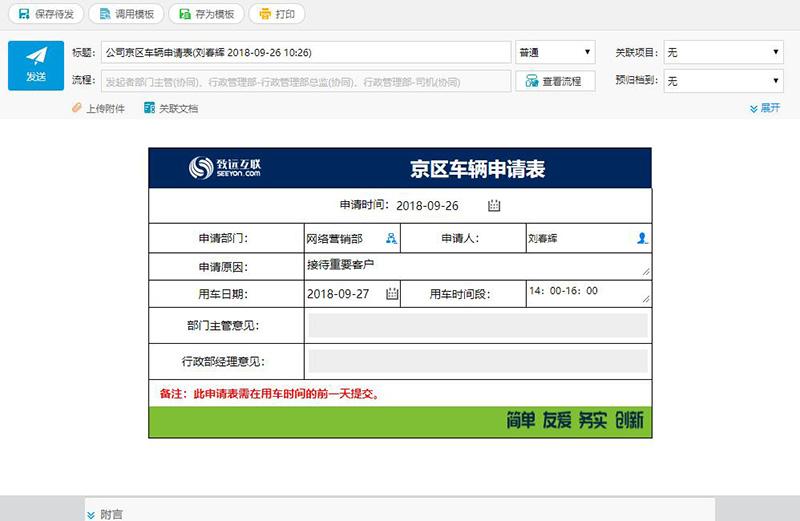This screenshot has height=521, width=800.
Task: Expand the 附言 section
Action: click(105, 514)
